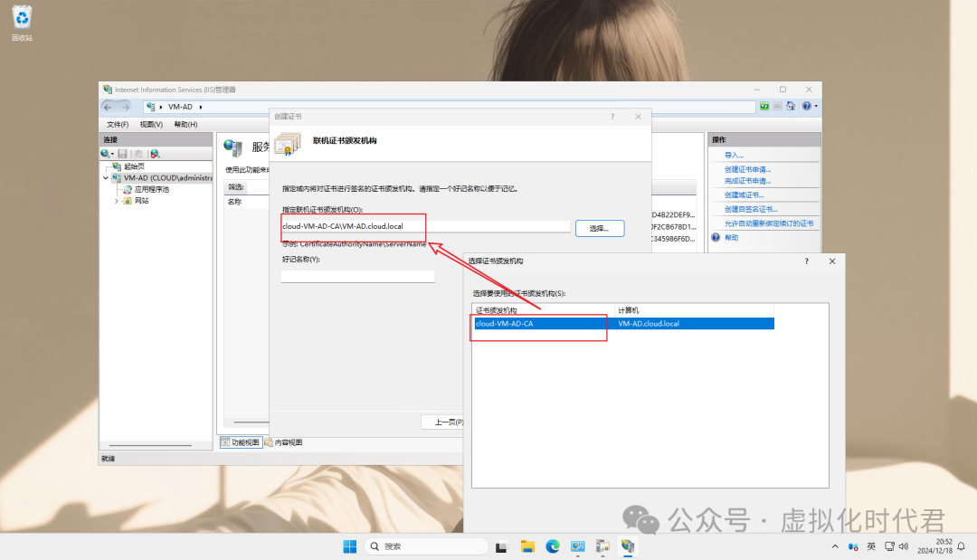Click the Windows Start button
The width and height of the screenshot is (977, 560).
coord(349,546)
